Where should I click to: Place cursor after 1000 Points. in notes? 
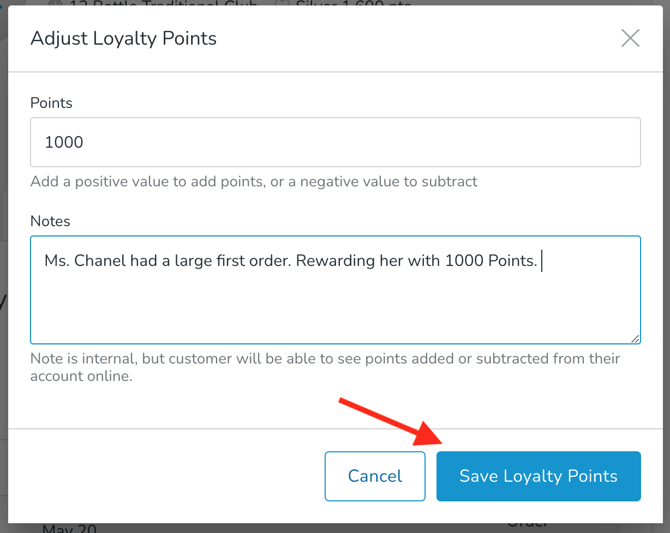tap(540, 261)
